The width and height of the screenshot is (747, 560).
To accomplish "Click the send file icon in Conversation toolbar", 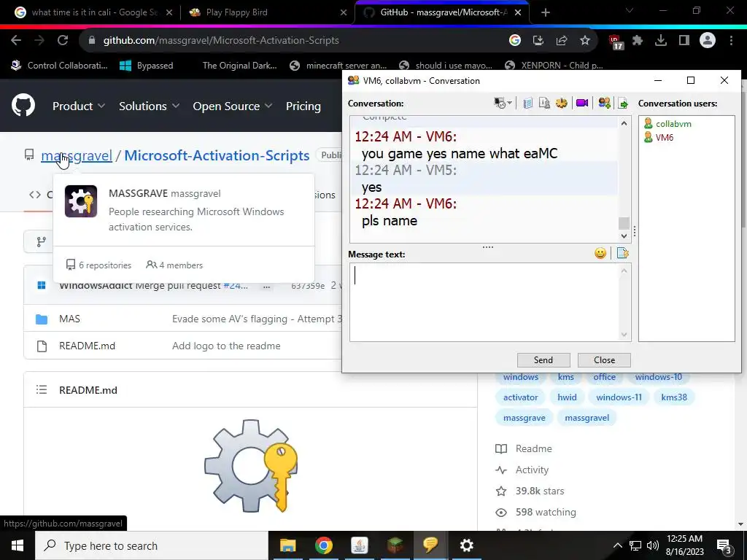I will coord(623,103).
